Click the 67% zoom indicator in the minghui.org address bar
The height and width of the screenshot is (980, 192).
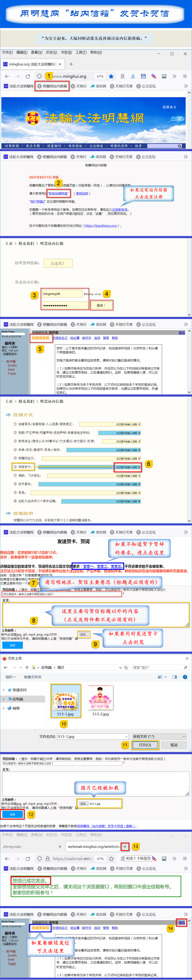[x=100, y=76]
